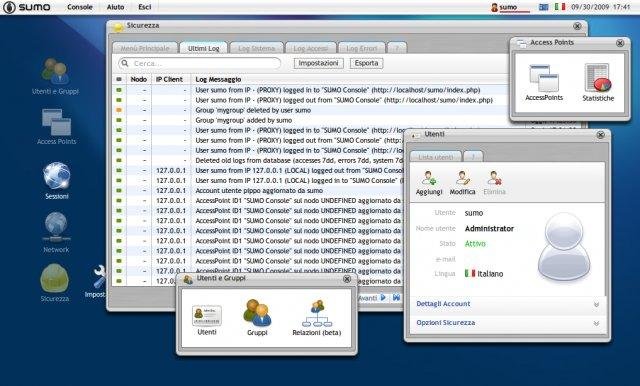The height and width of the screenshot is (386, 640).
Task: Click sumo user indicator in top bar
Action: pyautogui.click(x=510, y=7)
